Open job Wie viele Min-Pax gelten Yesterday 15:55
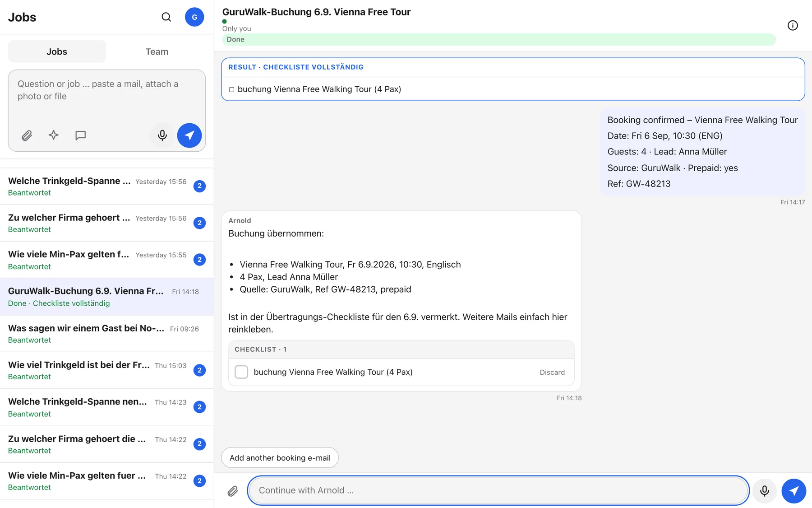Screen dimensions: 812x508 click(x=107, y=260)
